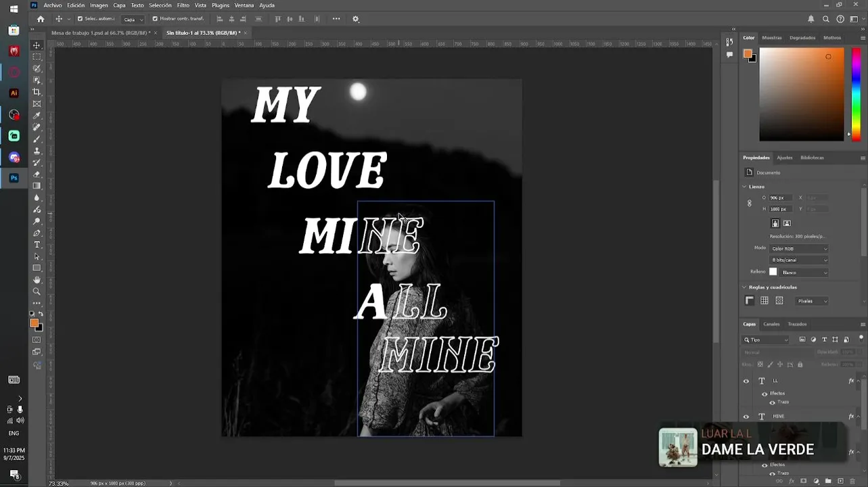Select the Spot Healing Brush tool
This screenshot has width=868, height=487.
tap(37, 127)
